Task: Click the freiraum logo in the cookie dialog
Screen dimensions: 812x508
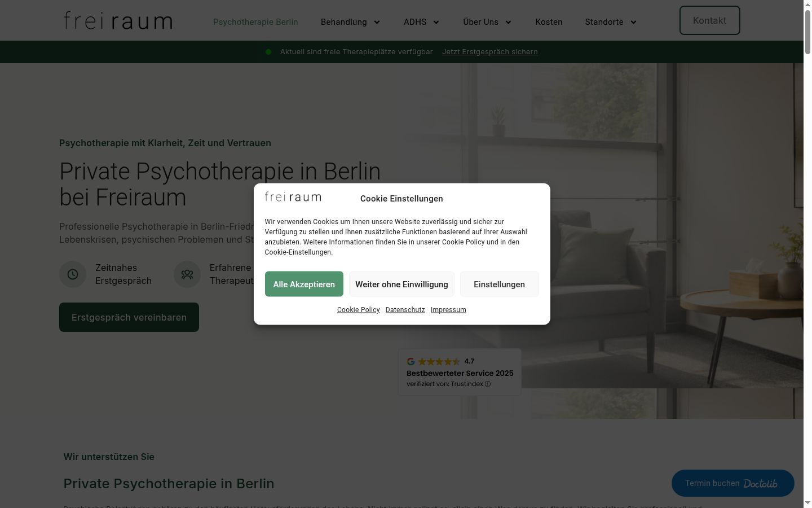Action: point(293,197)
